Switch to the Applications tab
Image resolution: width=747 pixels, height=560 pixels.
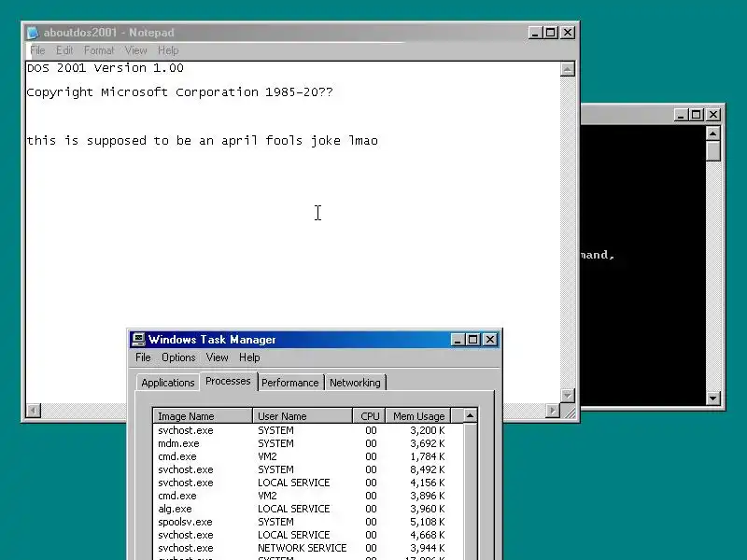[168, 383]
